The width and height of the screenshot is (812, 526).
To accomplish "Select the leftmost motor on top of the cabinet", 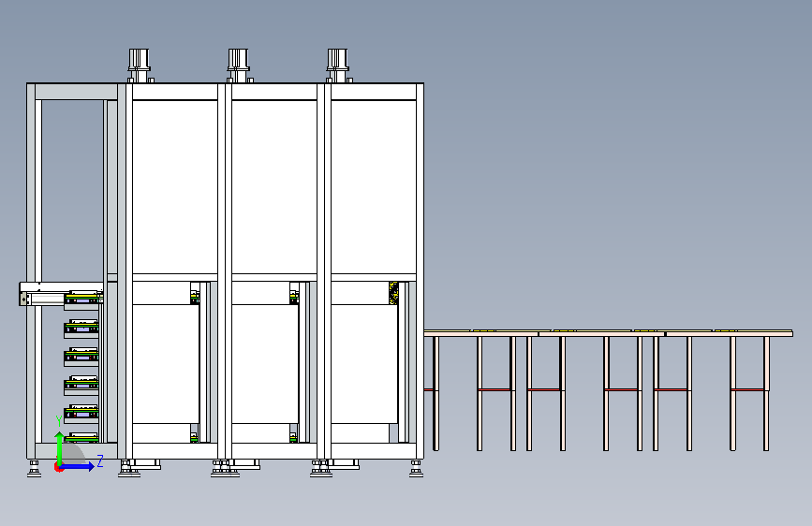I will click(x=140, y=66).
